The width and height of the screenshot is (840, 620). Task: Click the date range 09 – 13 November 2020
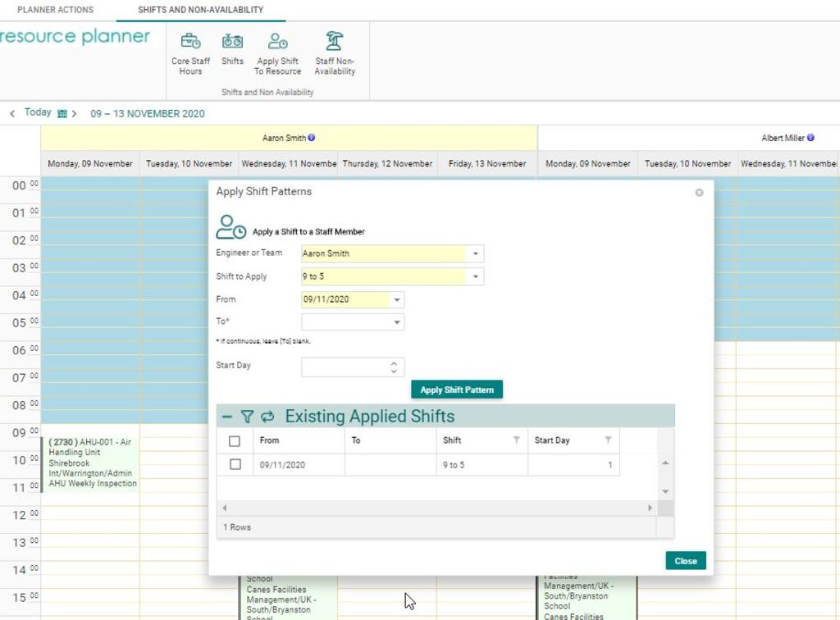[148, 114]
